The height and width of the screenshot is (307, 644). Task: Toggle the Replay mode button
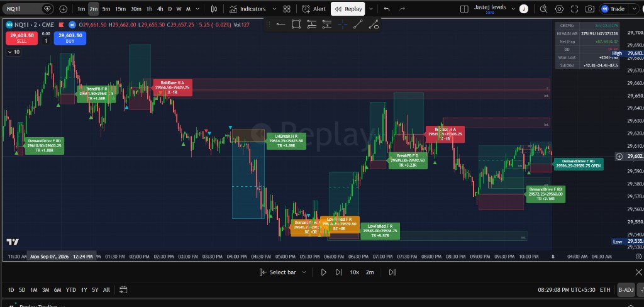(348, 9)
